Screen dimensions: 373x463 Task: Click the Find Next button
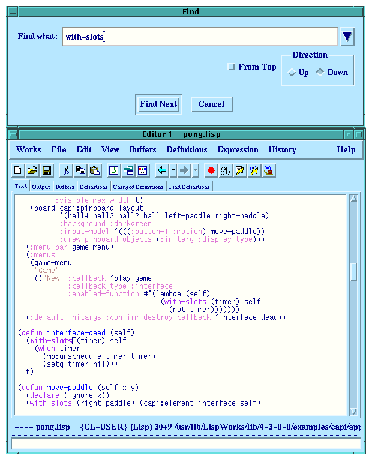[158, 104]
